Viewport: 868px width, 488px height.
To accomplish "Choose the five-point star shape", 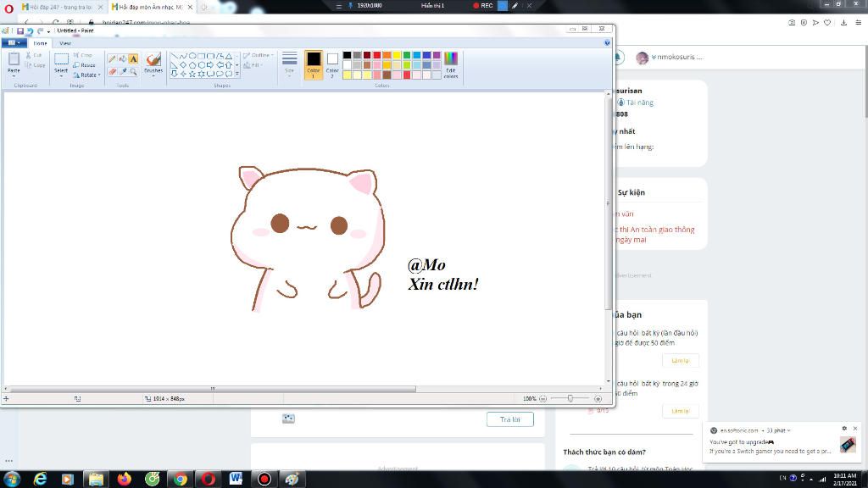I will [192, 74].
